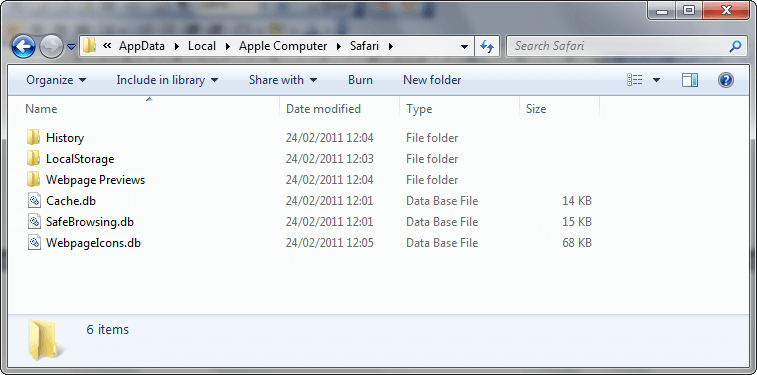Click the greyed-out Forward arrow button
Screen dimensions: 757x375
pyautogui.click(x=51, y=47)
